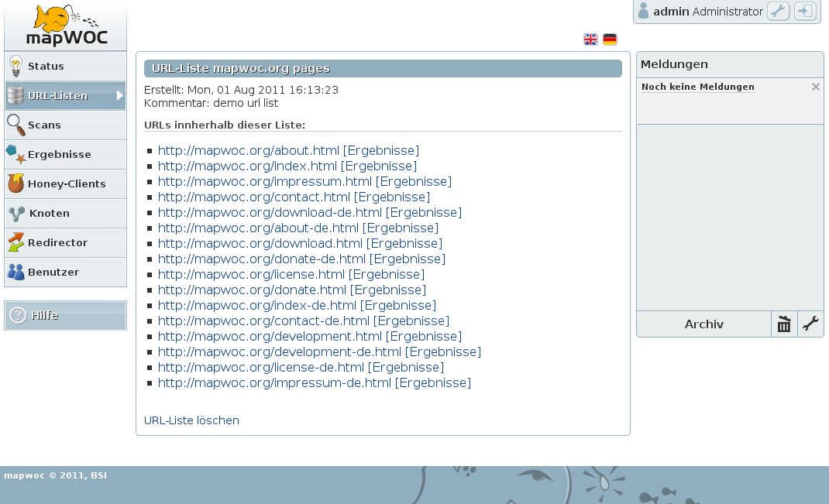The image size is (829, 504).
Task: Click the 'URL-Liste löschen' link
Action: point(191,420)
